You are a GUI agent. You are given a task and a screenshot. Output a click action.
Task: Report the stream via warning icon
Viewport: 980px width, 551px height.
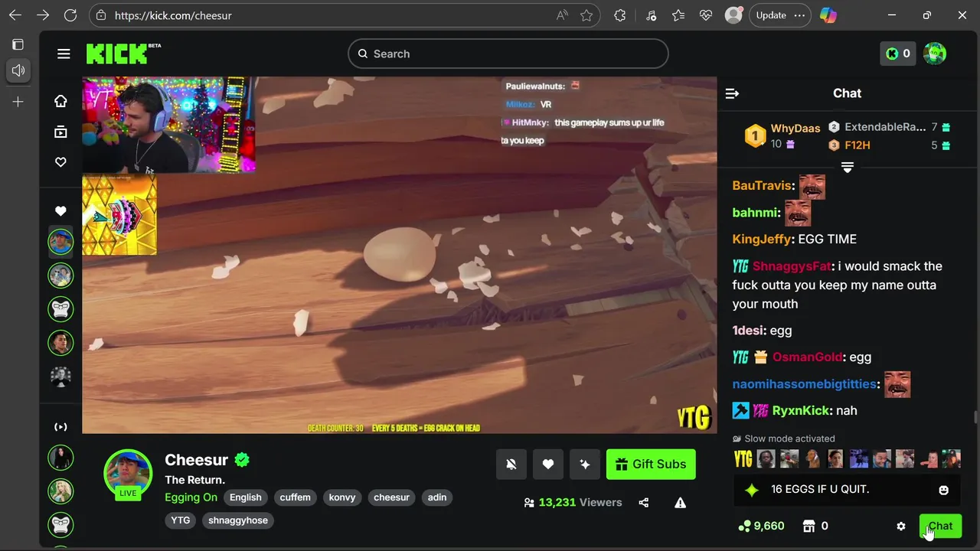(x=680, y=503)
